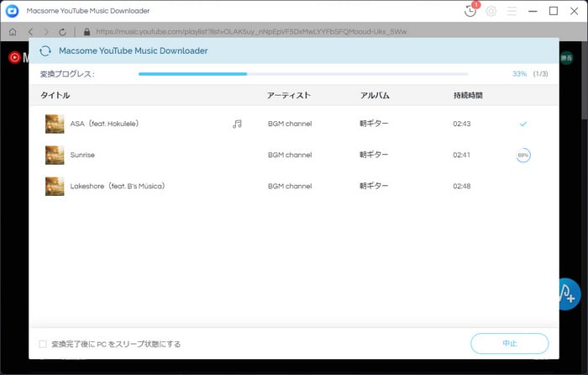Click the green user avatar at top right
This screenshot has width=588, height=375.
[566, 58]
